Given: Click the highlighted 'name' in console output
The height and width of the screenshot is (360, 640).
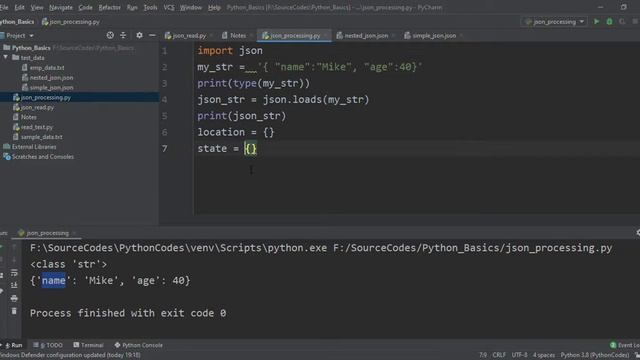Looking at the screenshot, I should coord(53,280).
